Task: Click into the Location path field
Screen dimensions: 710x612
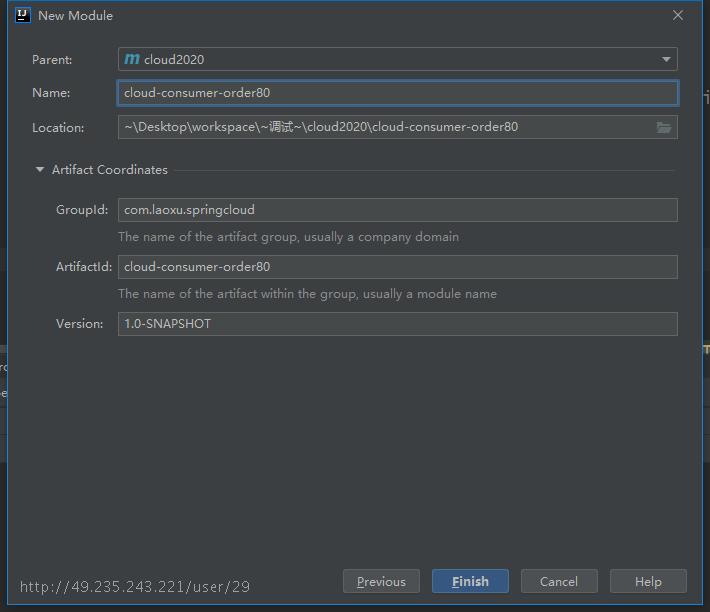Action: coord(387,127)
